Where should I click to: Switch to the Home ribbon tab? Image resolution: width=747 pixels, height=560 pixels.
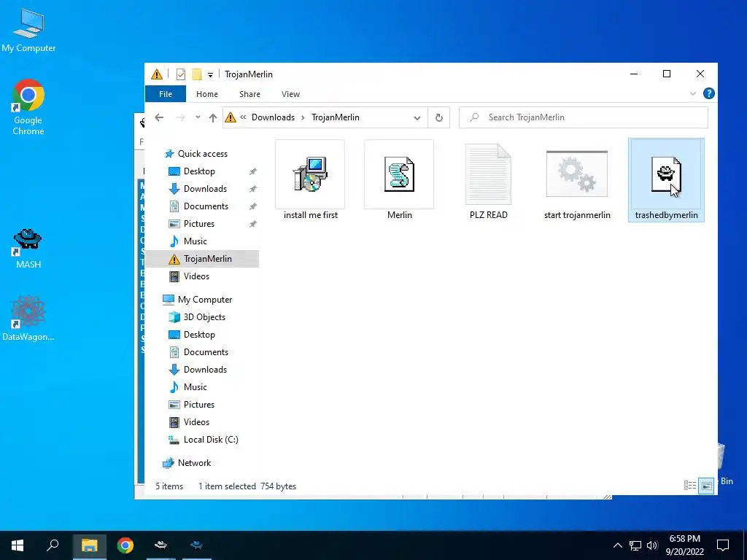pos(206,94)
